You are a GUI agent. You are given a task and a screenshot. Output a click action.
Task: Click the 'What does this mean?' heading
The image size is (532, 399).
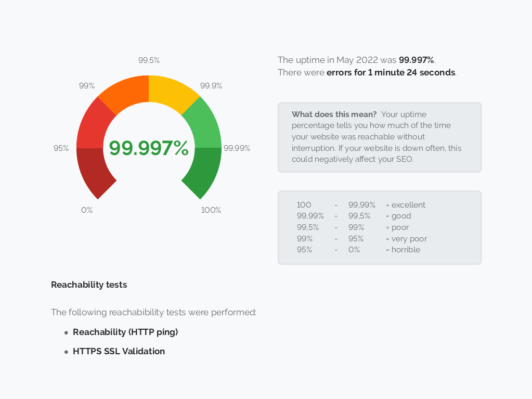(x=334, y=114)
